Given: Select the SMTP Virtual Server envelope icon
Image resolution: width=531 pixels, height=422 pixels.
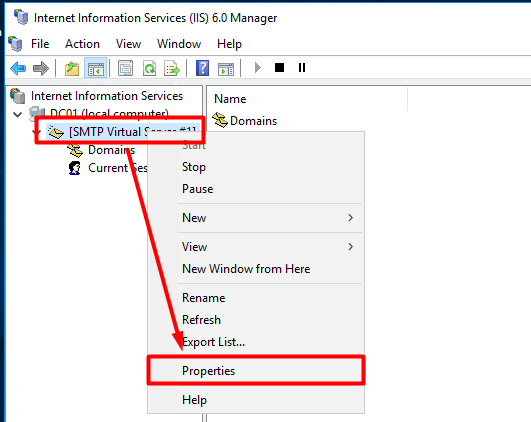Looking at the screenshot, I should [56, 132].
